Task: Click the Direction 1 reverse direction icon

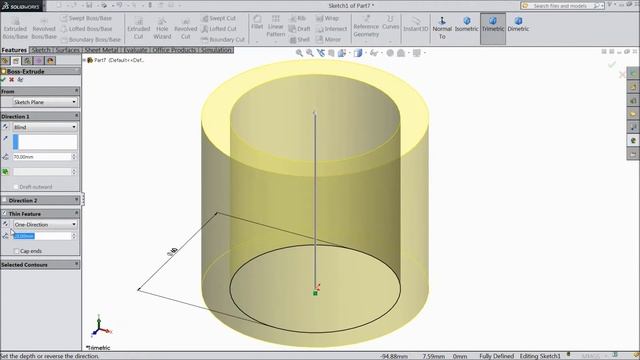Action: click(x=5, y=127)
